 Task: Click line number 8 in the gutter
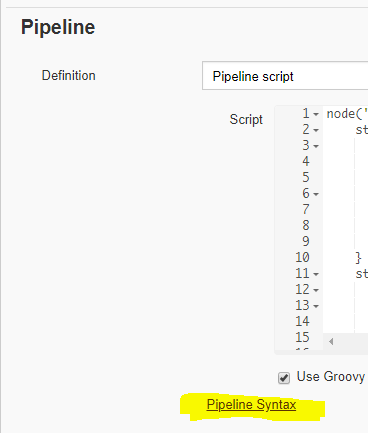click(x=306, y=225)
